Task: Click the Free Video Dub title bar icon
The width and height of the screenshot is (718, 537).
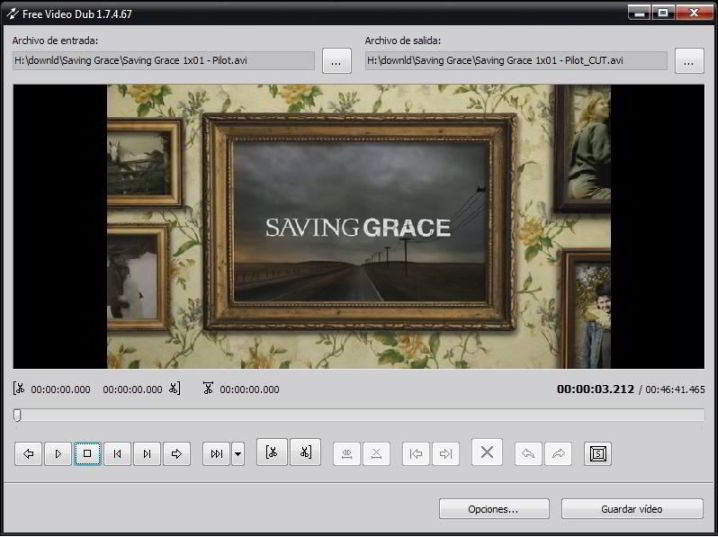Action: click(12, 14)
